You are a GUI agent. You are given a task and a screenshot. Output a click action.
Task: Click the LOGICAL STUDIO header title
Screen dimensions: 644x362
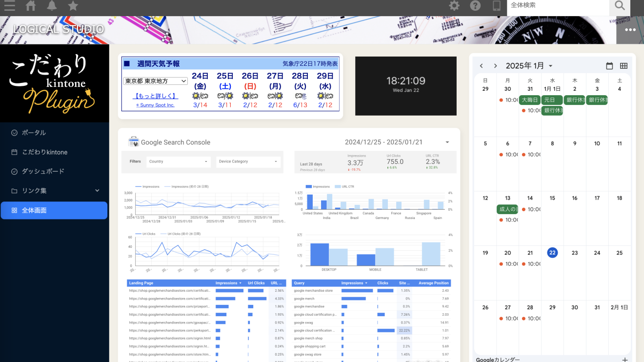[x=59, y=29]
